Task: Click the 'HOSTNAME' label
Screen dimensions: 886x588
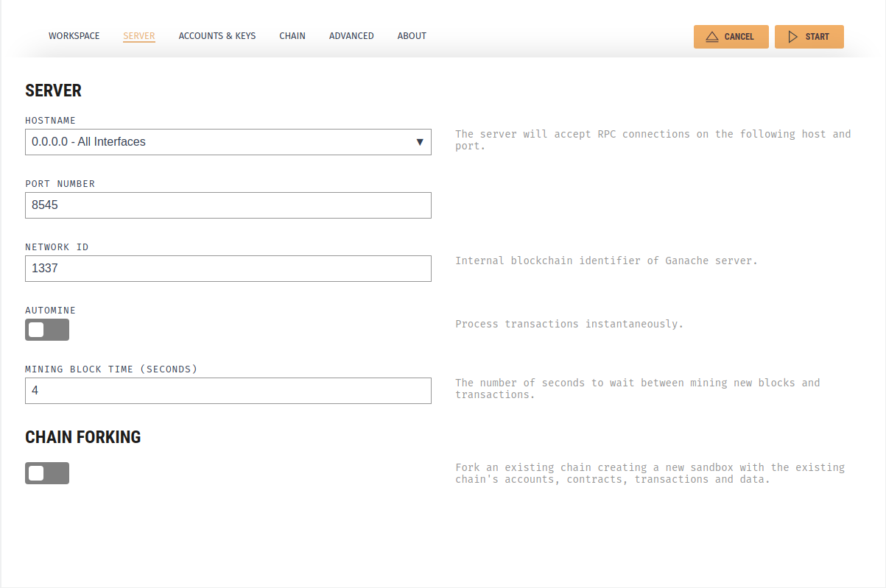Action: point(50,121)
